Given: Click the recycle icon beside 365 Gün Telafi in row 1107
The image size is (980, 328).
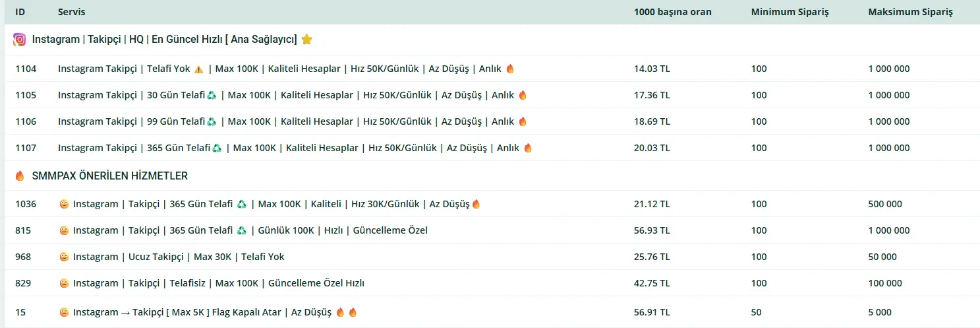Looking at the screenshot, I should [x=217, y=148].
